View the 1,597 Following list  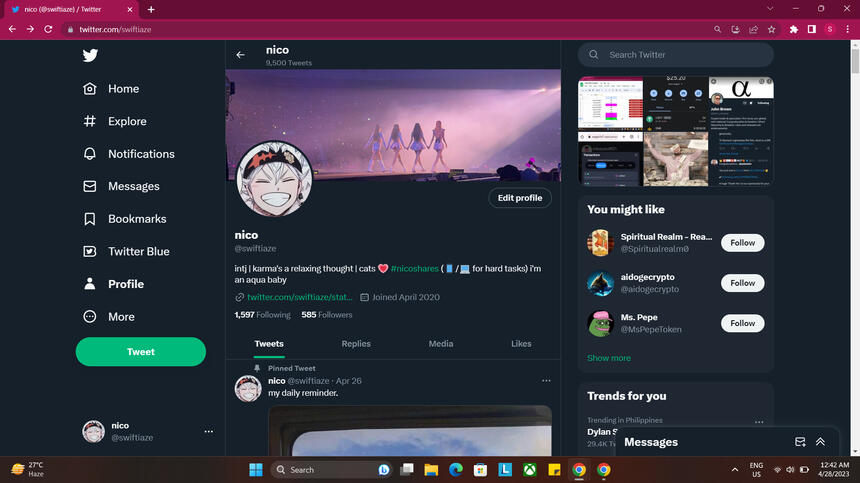(x=262, y=315)
